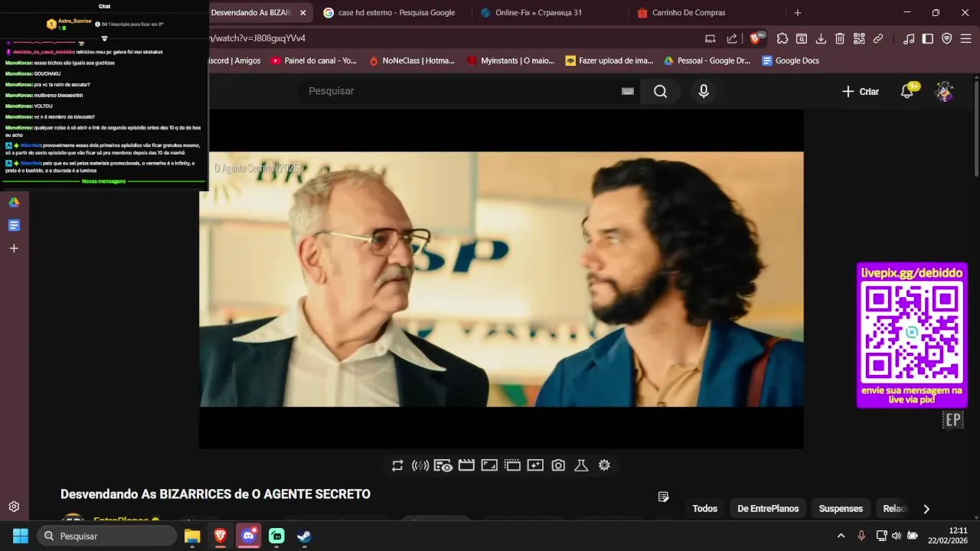Click the Google Docs icon in left sidebar
This screenshot has height=551, width=980.
tap(14, 225)
